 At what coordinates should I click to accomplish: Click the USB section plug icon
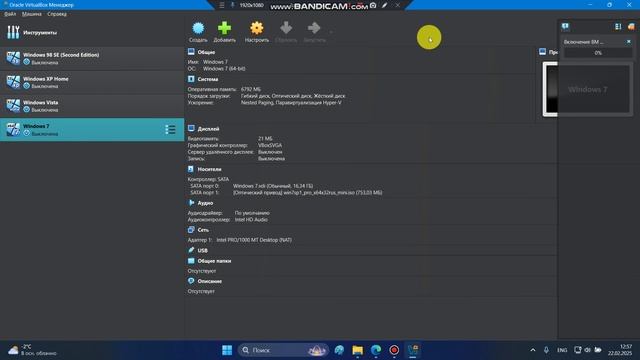tap(191, 250)
